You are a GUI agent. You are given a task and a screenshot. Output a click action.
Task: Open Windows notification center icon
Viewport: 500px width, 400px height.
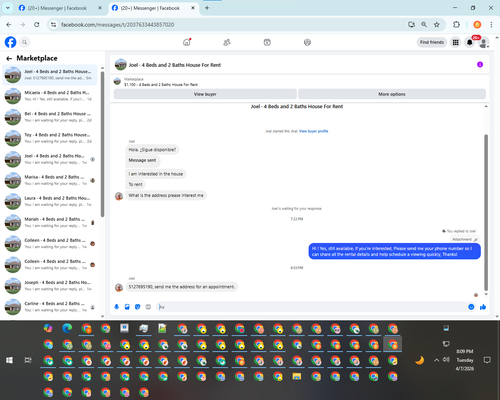coord(487,360)
